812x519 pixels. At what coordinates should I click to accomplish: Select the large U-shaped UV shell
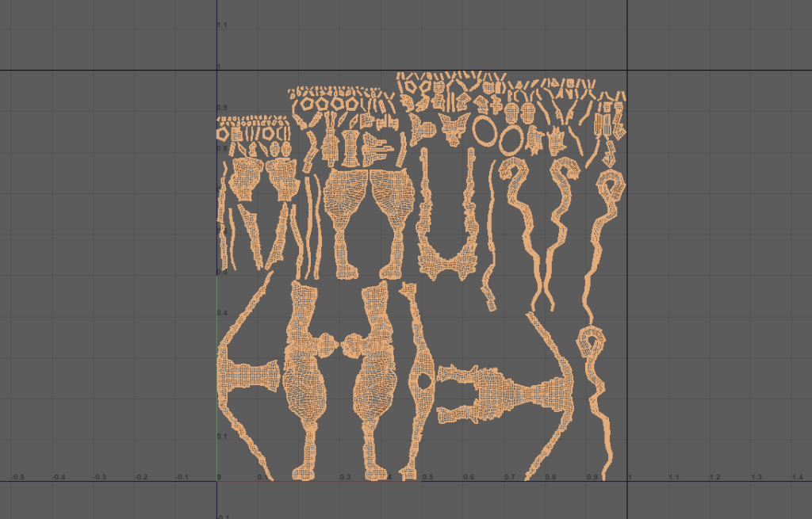[445, 260]
